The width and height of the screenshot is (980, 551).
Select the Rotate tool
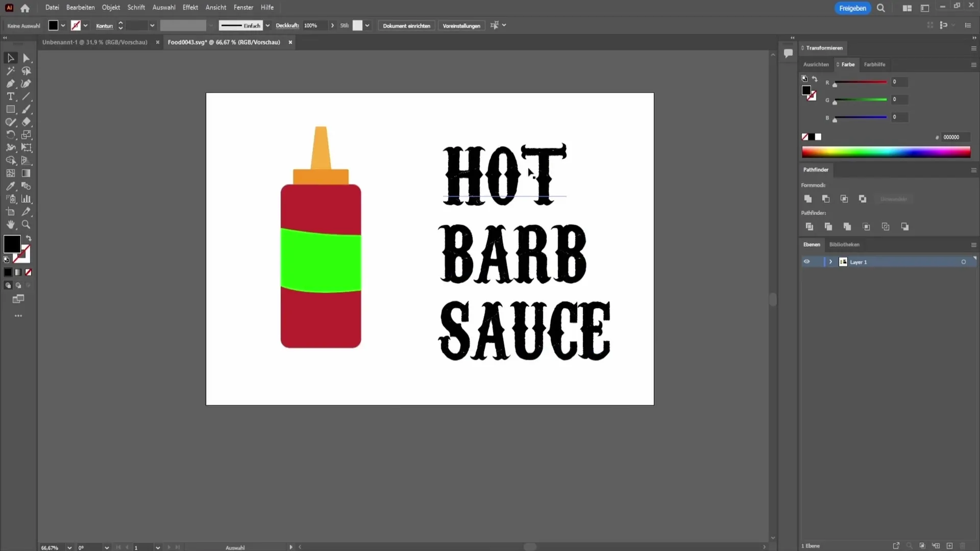coord(10,135)
